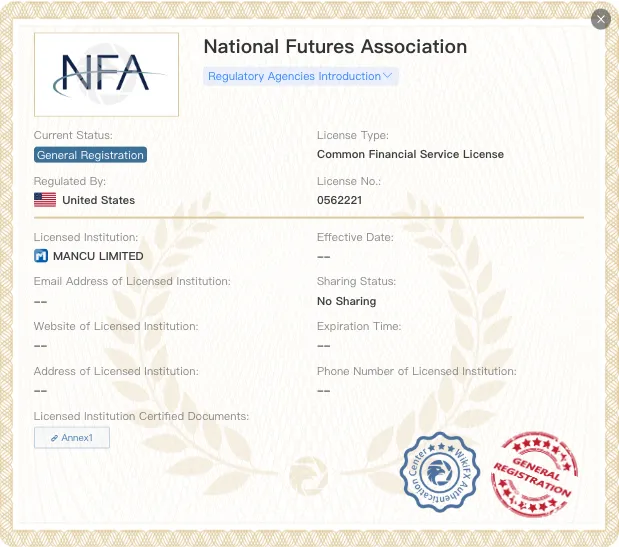Click the MANCU LIMITED institution name
This screenshot has width=619, height=547.
(x=98, y=256)
